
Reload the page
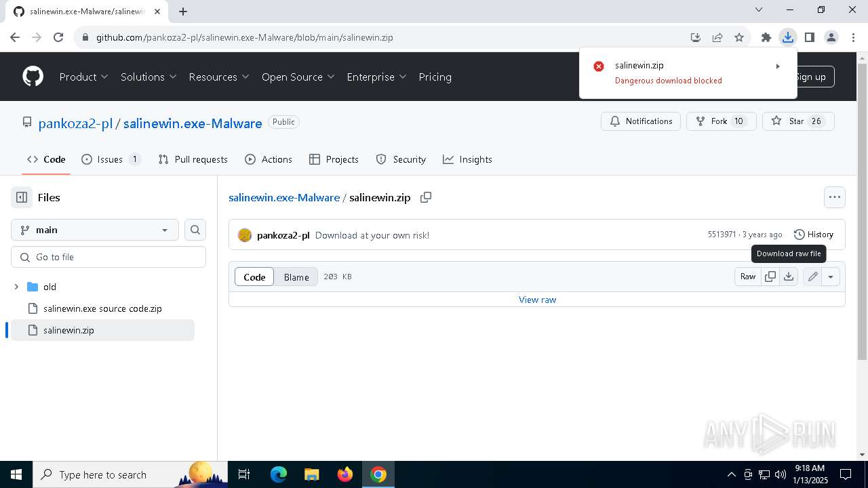click(58, 37)
